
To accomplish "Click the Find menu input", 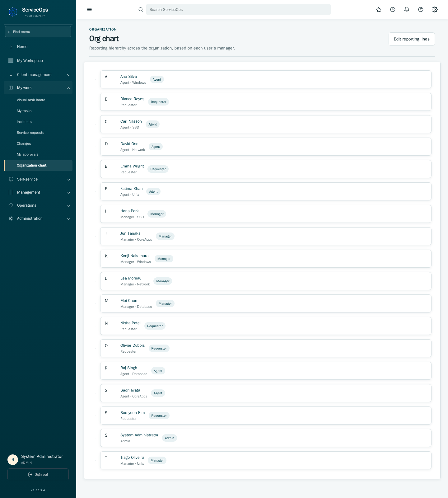I will click(x=38, y=32).
